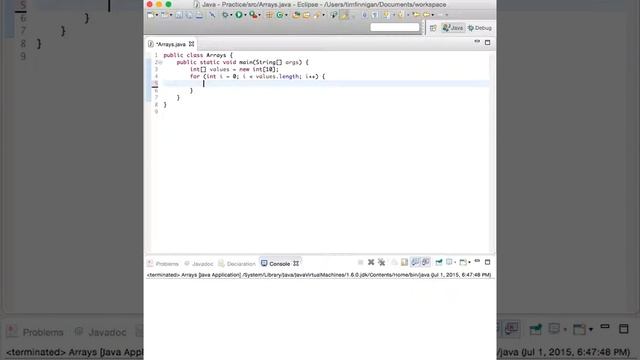The height and width of the screenshot is (360, 640).
Task: Open Javadoc tab in background window
Action: [x=101, y=332]
